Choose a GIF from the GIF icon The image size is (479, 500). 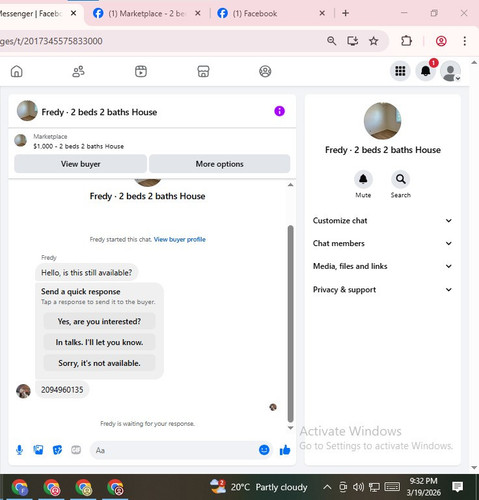(x=76, y=450)
